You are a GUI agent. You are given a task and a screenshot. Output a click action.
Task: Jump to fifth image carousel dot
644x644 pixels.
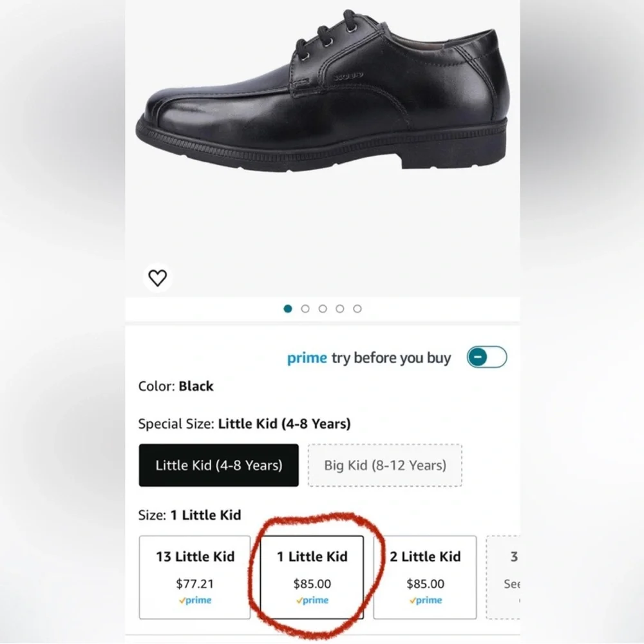[357, 309]
